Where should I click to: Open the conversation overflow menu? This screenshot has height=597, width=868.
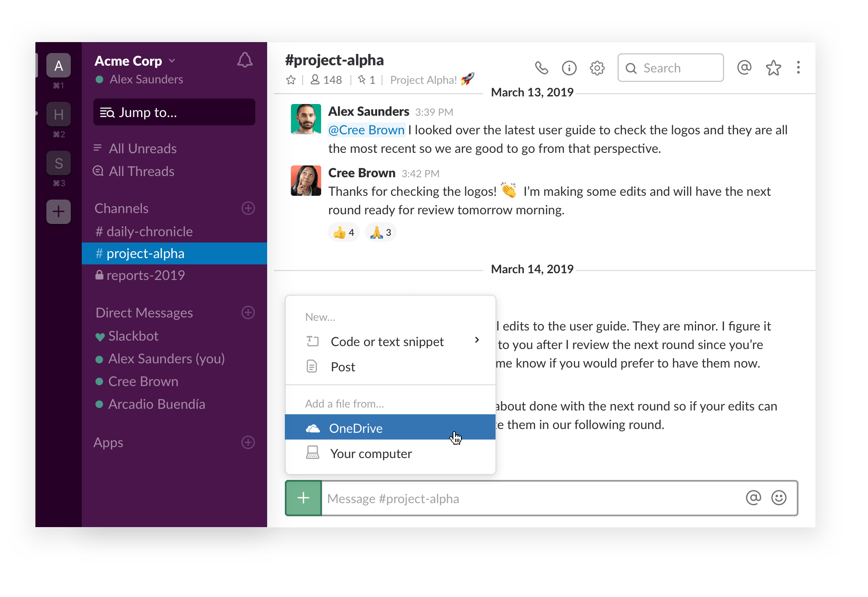(x=798, y=68)
